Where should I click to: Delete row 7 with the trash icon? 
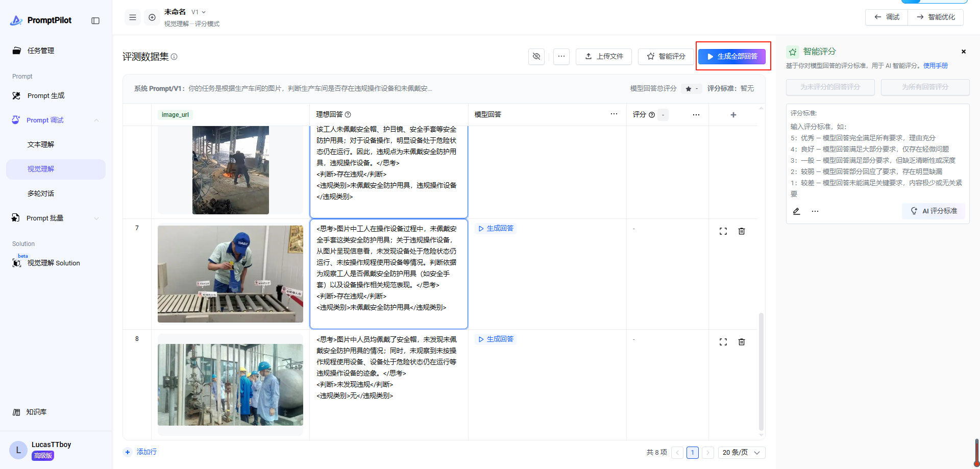point(742,231)
